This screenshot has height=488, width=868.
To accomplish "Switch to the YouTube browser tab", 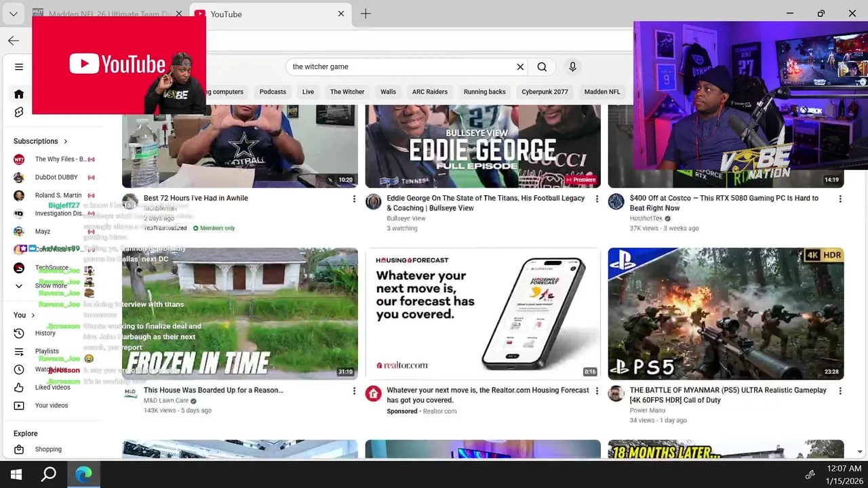I will (x=271, y=14).
